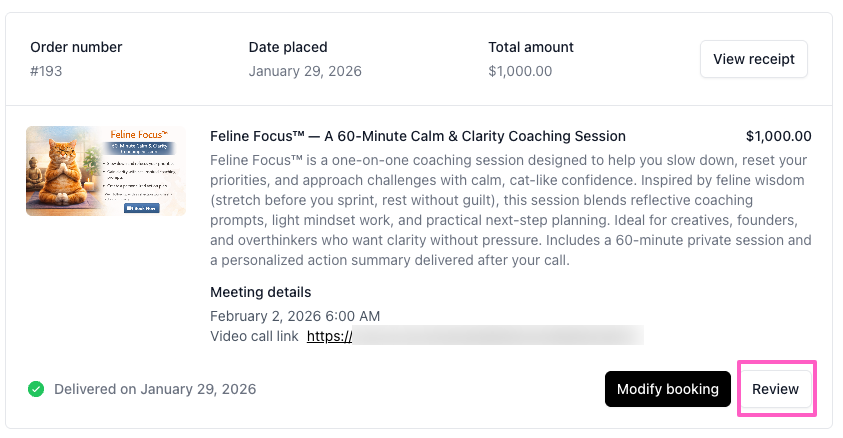843x438 pixels.
Task: Click the Book Now button inside thumbnail
Action: pos(141,208)
